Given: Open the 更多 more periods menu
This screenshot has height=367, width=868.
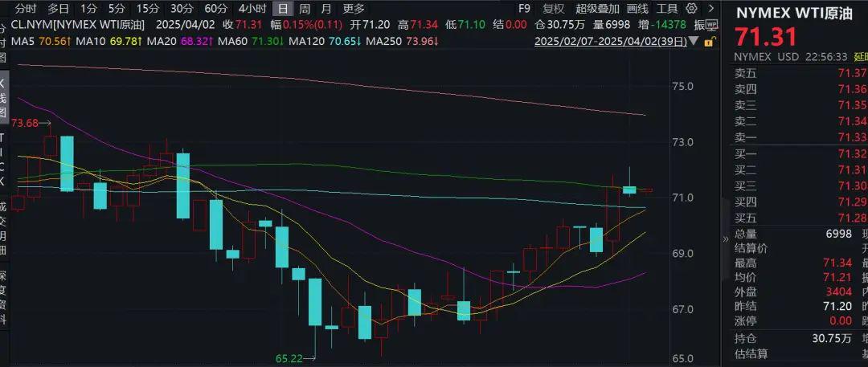Looking at the screenshot, I should (x=354, y=8).
